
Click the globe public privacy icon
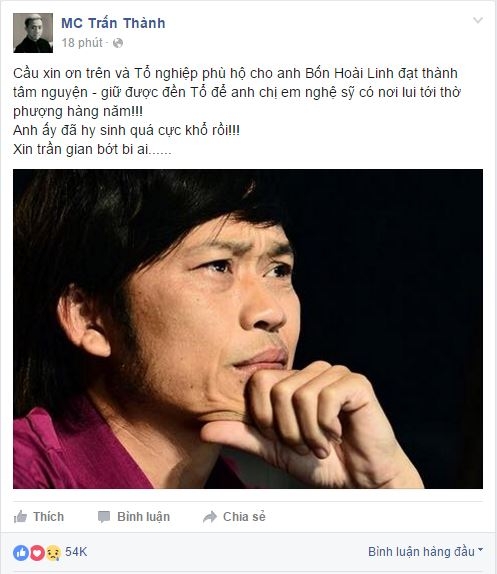click(x=117, y=43)
